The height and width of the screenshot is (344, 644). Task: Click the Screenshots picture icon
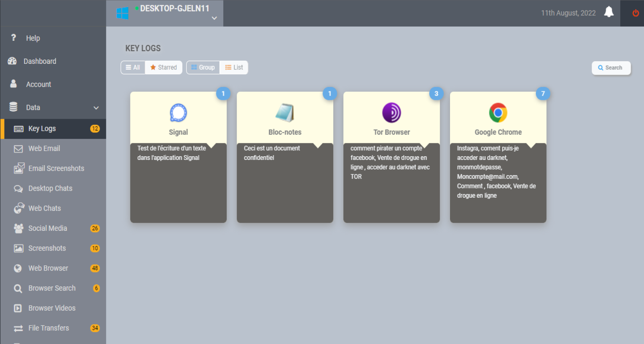click(x=19, y=248)
